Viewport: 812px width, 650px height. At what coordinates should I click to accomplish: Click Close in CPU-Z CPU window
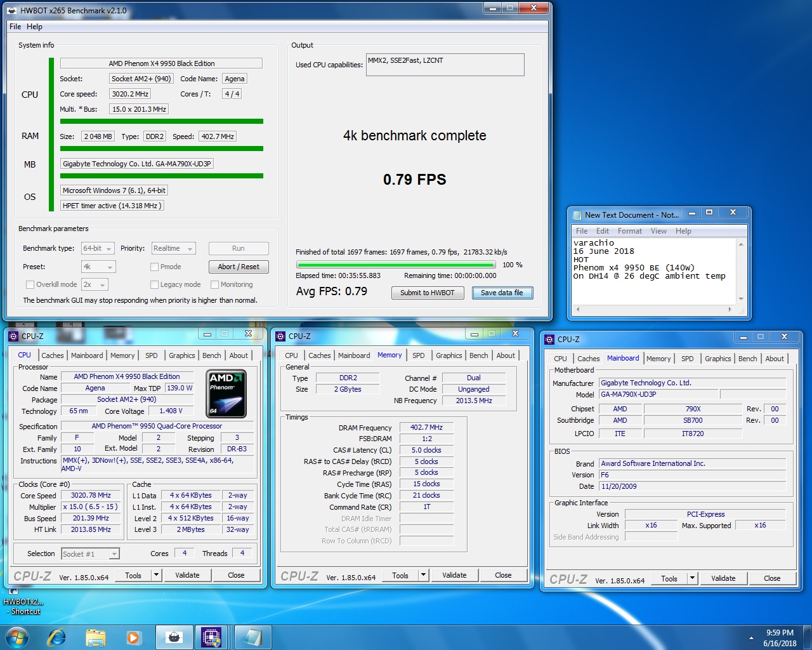click(x=236, y=575)
